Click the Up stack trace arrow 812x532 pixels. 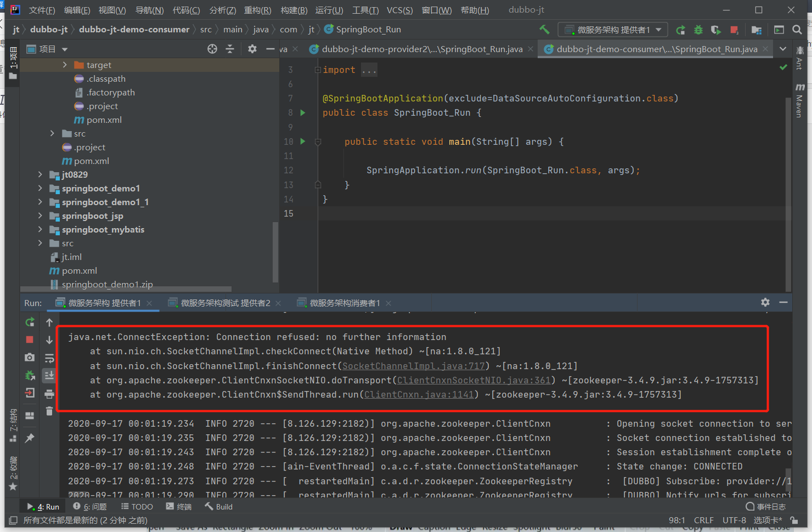(x=49, y=322)
